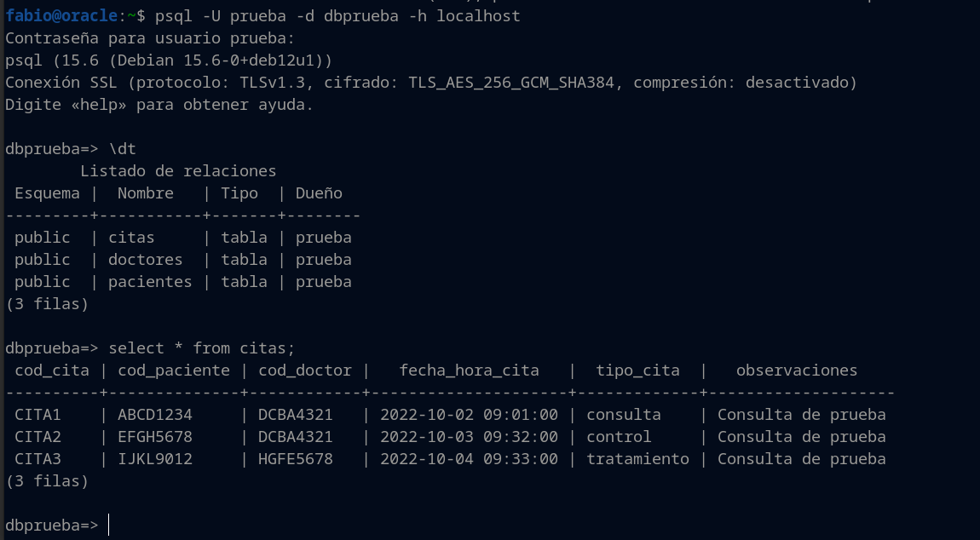The image size is (980, 540).
Task: Click the citas table name row
Action: tap(131, 238)
